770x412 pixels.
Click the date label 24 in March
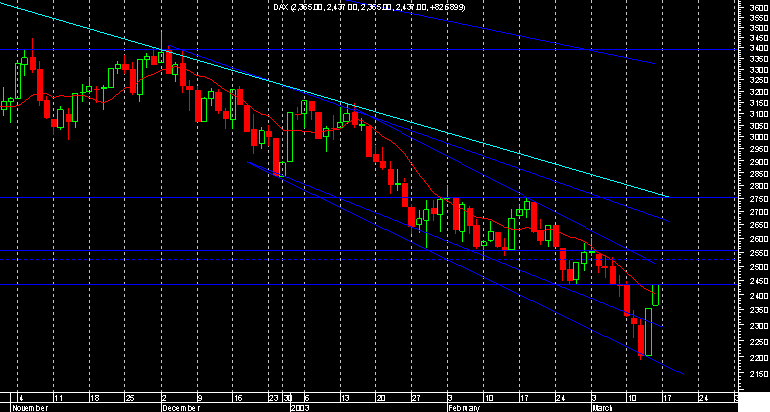tap(703, 397)
